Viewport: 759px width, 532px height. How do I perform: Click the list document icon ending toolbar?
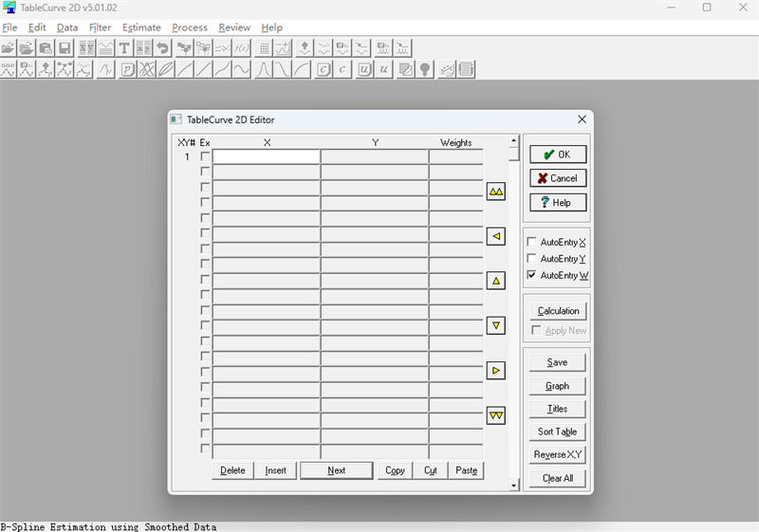pos(466,69)
